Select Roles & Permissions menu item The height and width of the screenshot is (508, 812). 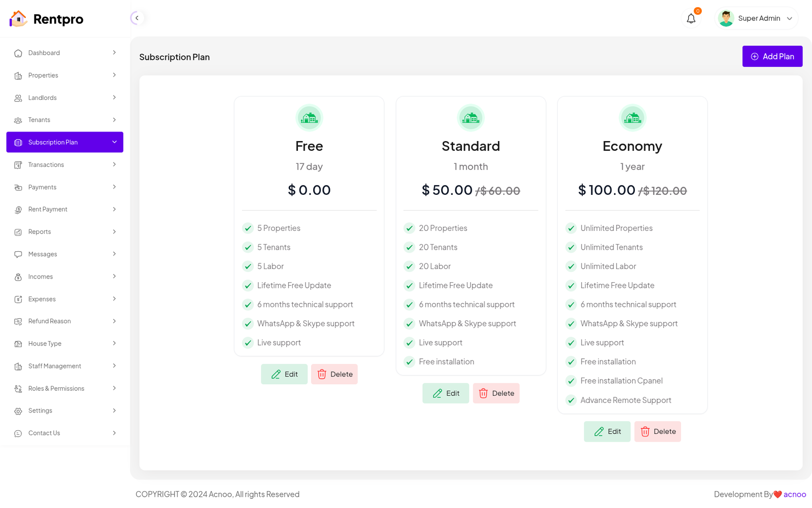click(56, 389)
